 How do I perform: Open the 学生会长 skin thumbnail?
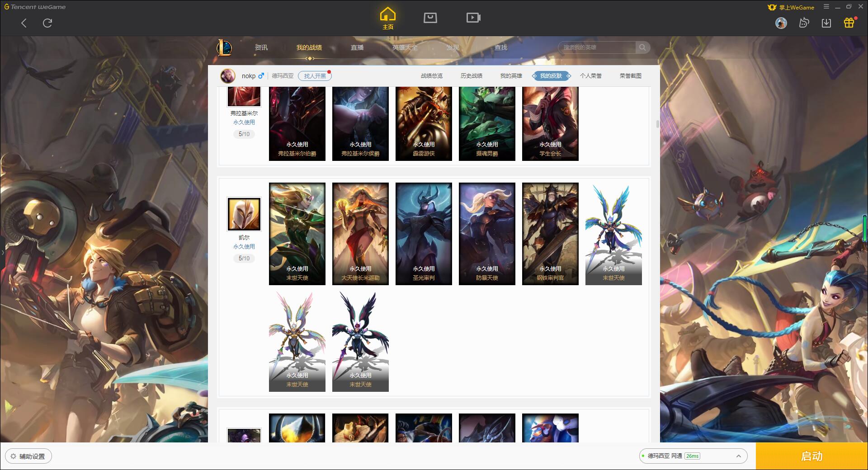point(550,123)
